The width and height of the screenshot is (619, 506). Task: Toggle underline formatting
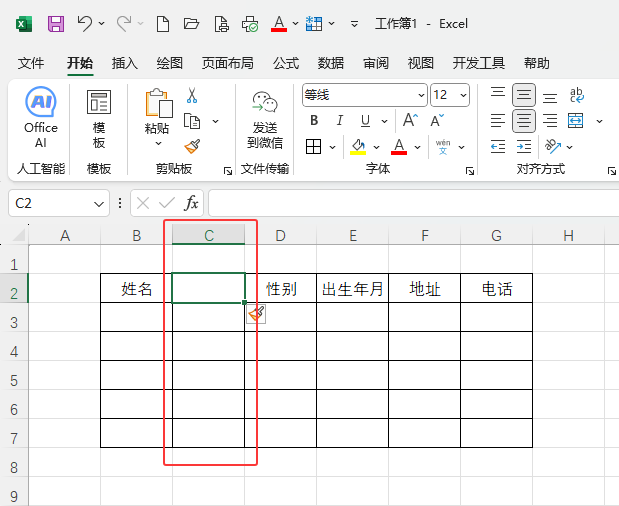(366, 121)
